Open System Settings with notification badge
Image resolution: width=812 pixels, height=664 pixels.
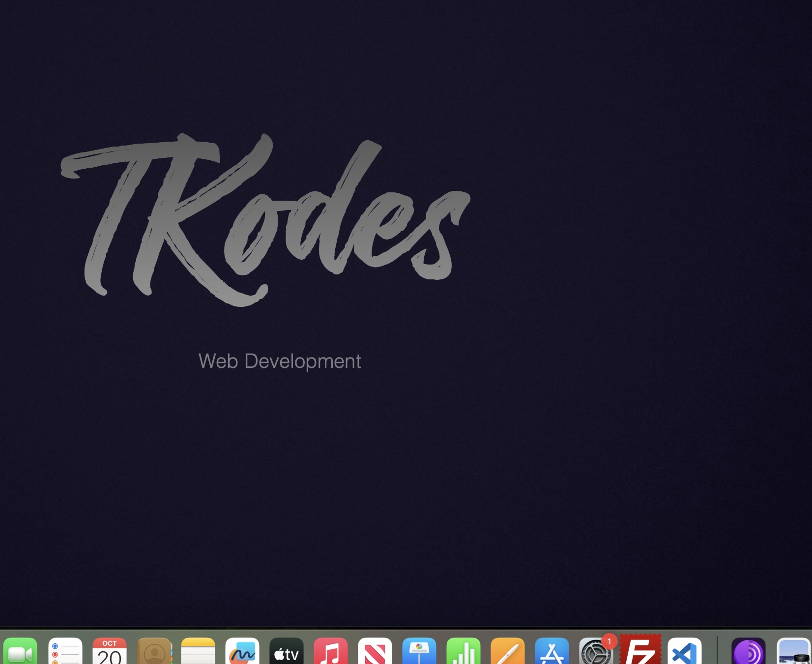pos(596,652)
